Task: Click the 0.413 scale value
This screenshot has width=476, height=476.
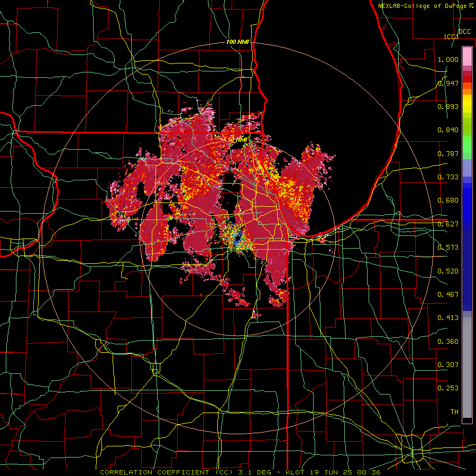Action: coord(448,318)
